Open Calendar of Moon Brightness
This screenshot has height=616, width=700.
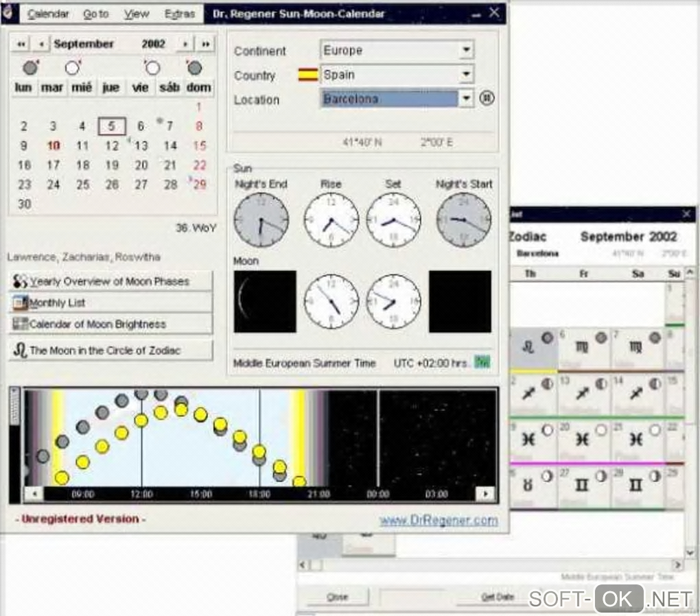(110, 324)
